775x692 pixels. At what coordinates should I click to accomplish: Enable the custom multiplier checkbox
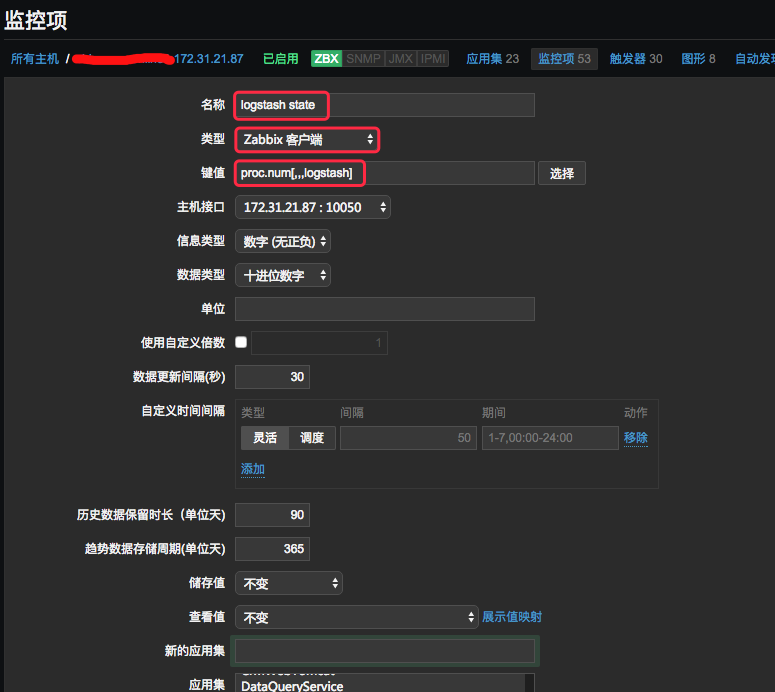tap(241, 342)
